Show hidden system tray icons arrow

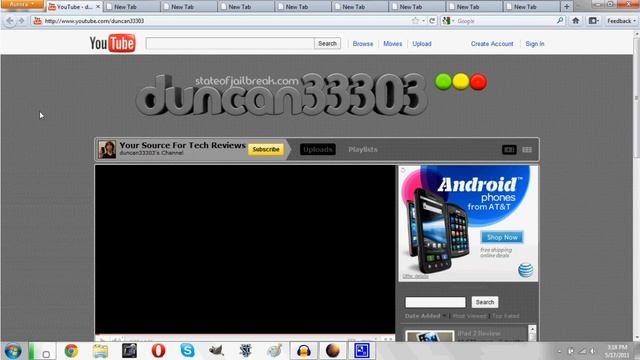tap(559, 351)
